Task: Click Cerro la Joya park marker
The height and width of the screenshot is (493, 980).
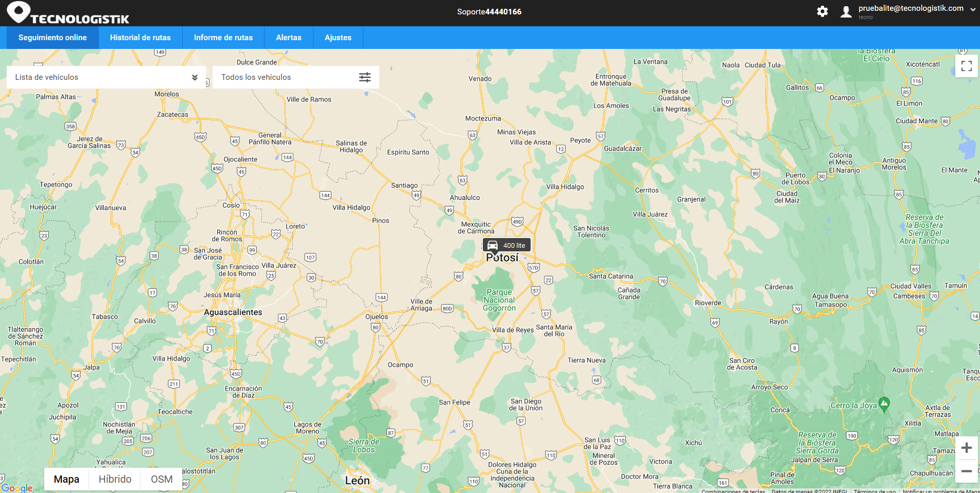Action: (x=884, y=404)
